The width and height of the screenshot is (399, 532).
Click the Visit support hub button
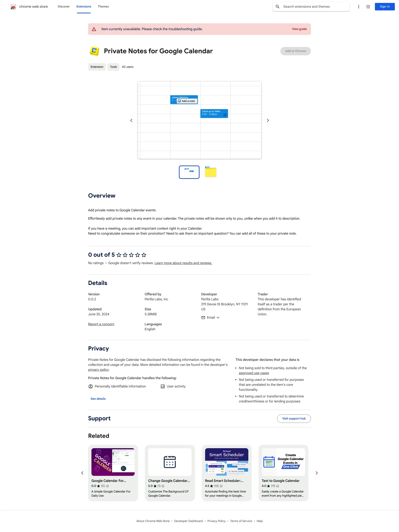[x=294, y=418]
